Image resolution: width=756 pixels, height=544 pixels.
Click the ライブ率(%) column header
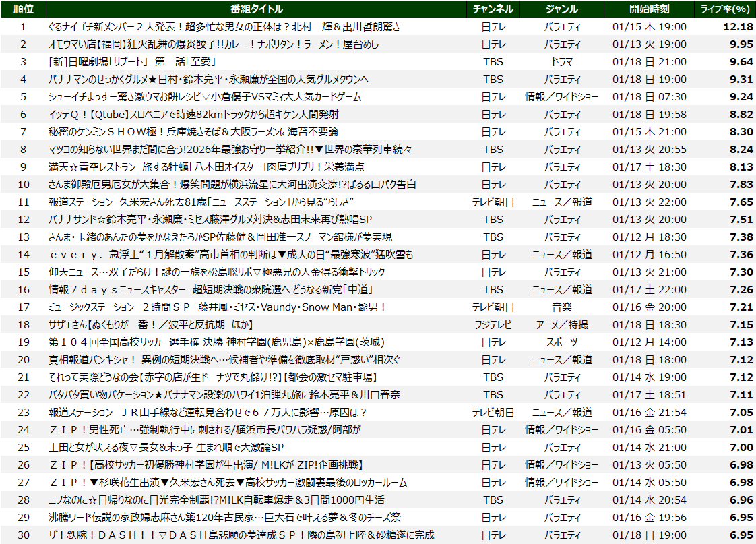pyautogui.click(x=726, y=9)
